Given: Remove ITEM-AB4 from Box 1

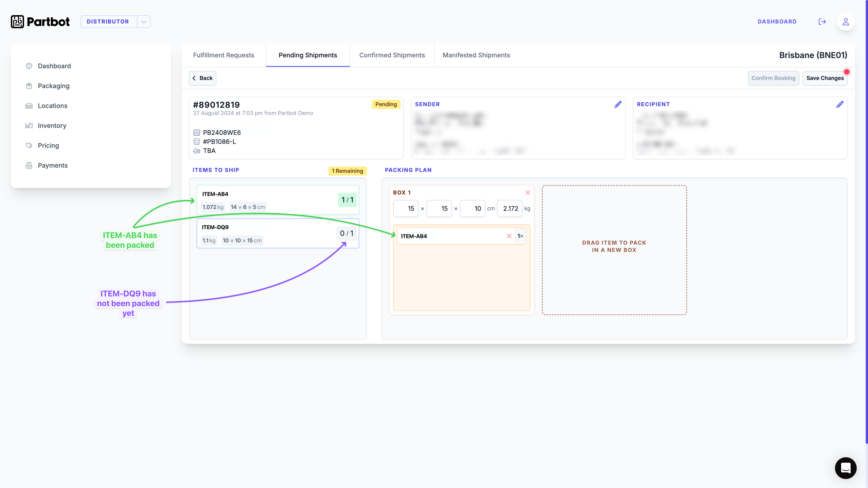Looking at the screenshot, I should click(509, 236).
